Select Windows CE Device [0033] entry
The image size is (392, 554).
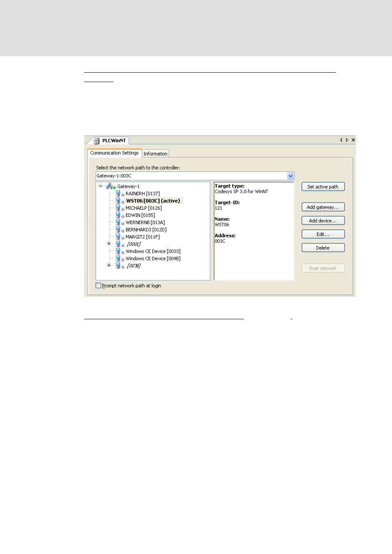[153, 252]
